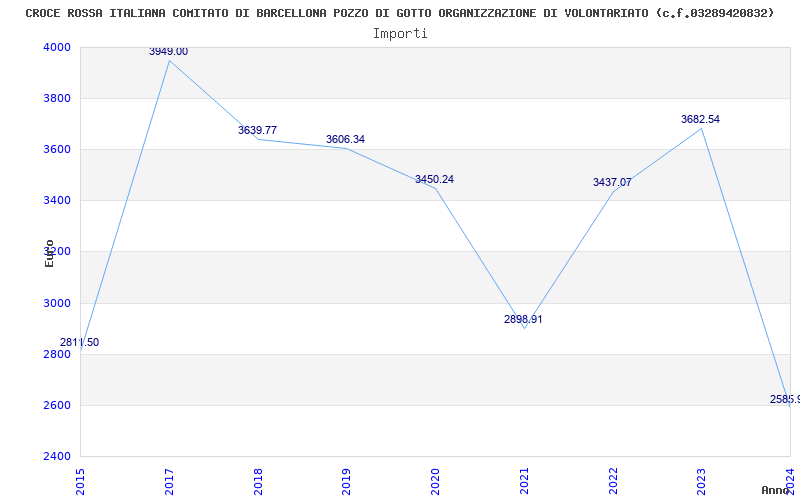
Task: Select the 3800 y-axis tick label
Action: (x=58, y=98)
